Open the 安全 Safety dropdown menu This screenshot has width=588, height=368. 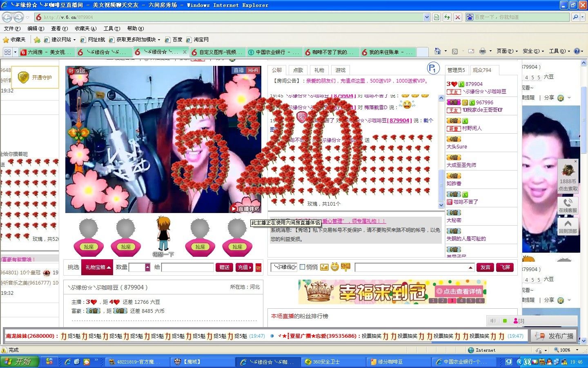pos(533,51)
